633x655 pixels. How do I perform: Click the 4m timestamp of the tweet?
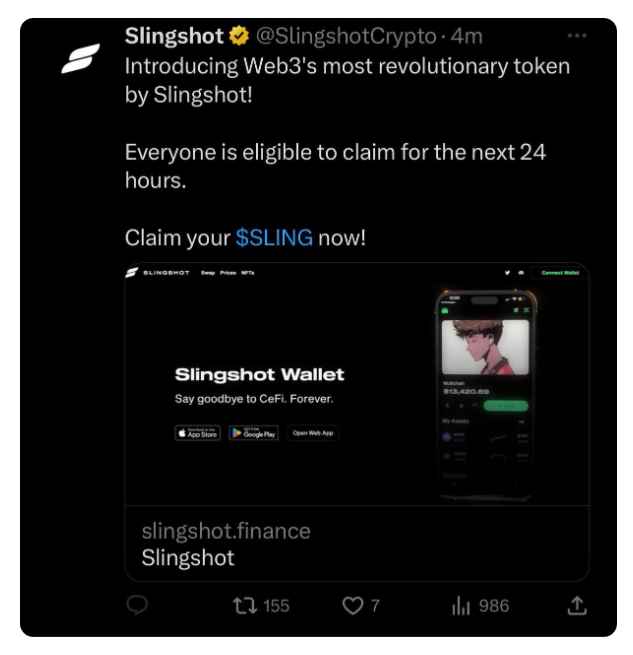point(467,36)
